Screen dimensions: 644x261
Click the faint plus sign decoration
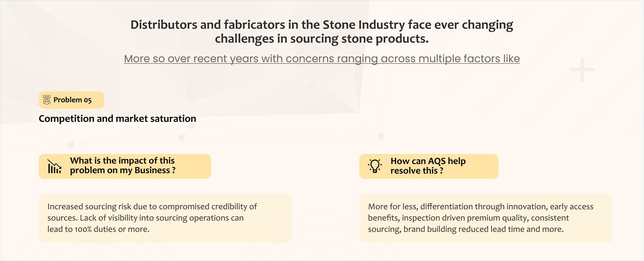tap(582, 70)
